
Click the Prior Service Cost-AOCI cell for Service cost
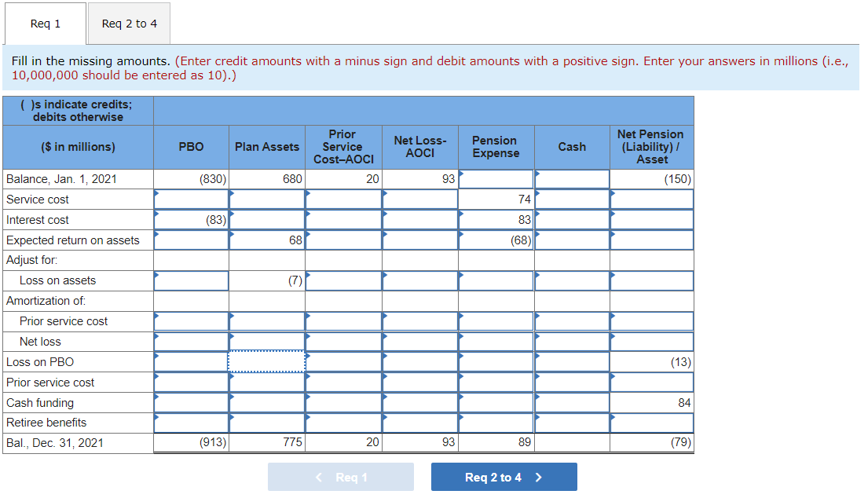pyautogui.click(x=342, y=199)
